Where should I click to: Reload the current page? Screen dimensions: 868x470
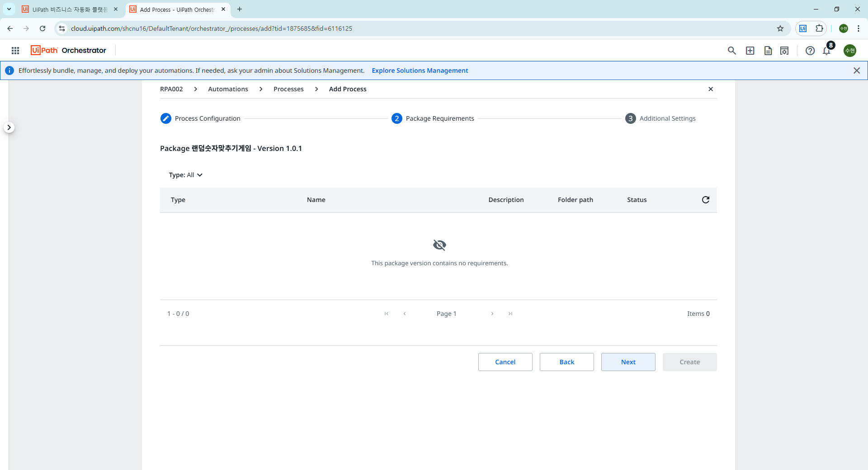[x=42, y=28]
